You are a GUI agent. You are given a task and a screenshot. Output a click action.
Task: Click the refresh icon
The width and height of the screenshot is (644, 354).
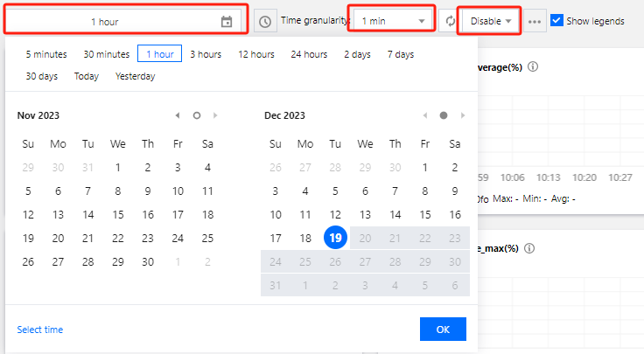coord(450,20)
